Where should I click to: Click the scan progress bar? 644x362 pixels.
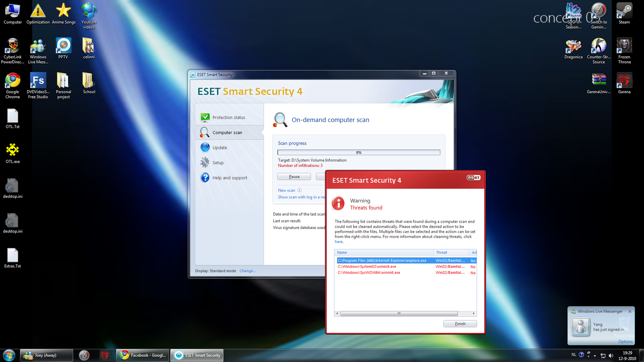point(359,152)
